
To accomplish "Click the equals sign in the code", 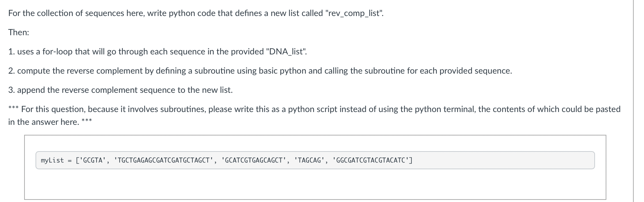I will tap(69, 160).
